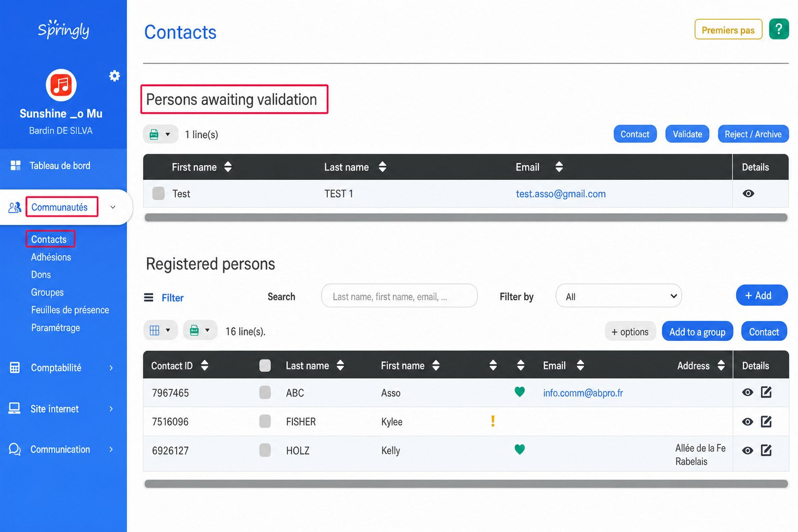
Task: Click the edit icon for contact ABC
Action: [766, 392]
